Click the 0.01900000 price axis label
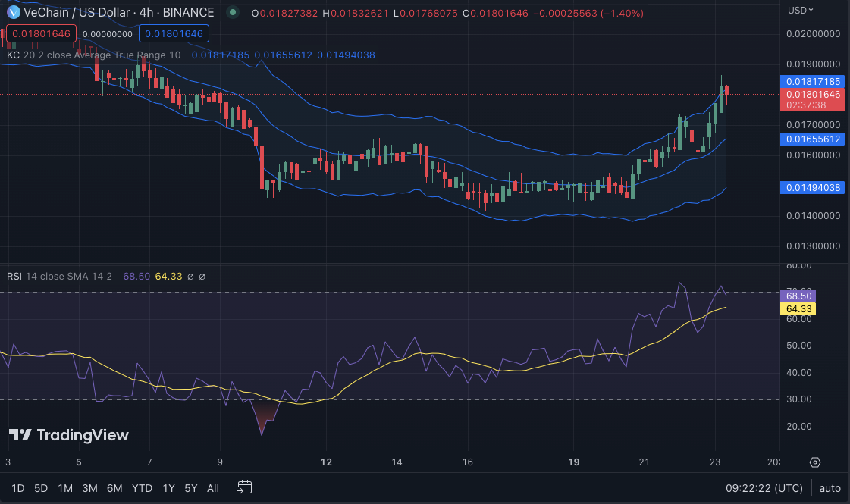The image size is (850, 504). coord(813,64)
